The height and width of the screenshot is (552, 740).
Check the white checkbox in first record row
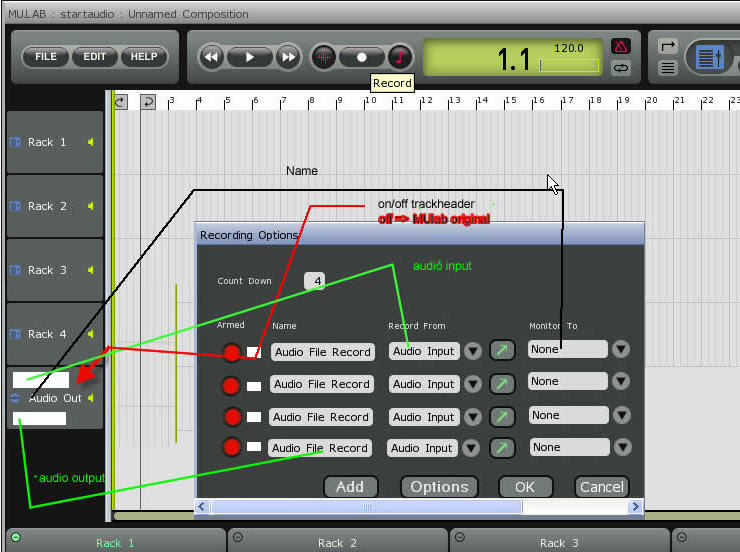tap(253, 352)
